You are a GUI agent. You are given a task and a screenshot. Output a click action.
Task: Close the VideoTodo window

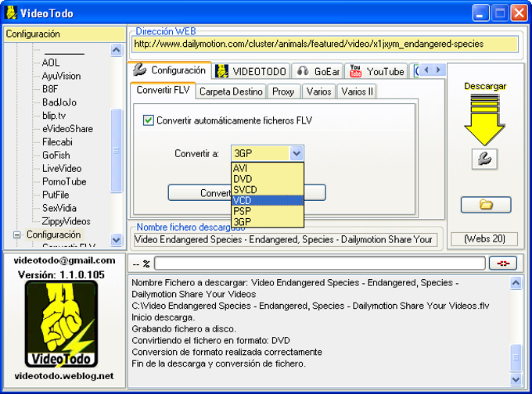coord(519,13)
